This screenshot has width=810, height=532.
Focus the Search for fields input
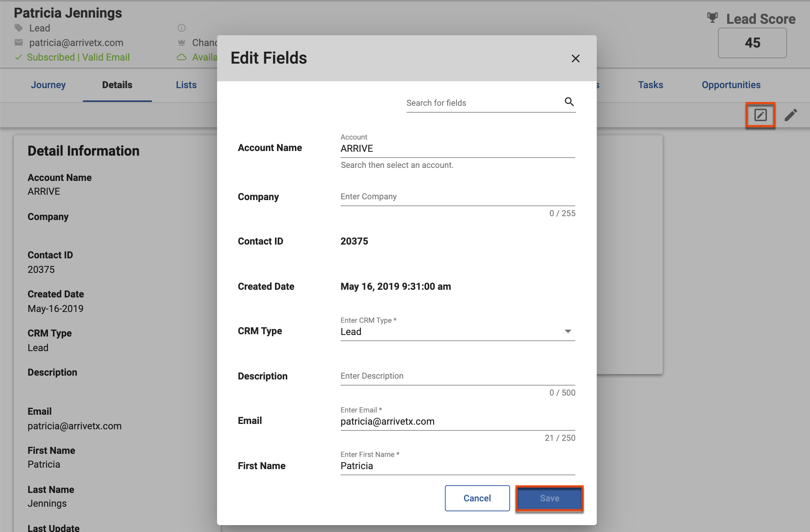click(x=483, y=103)
